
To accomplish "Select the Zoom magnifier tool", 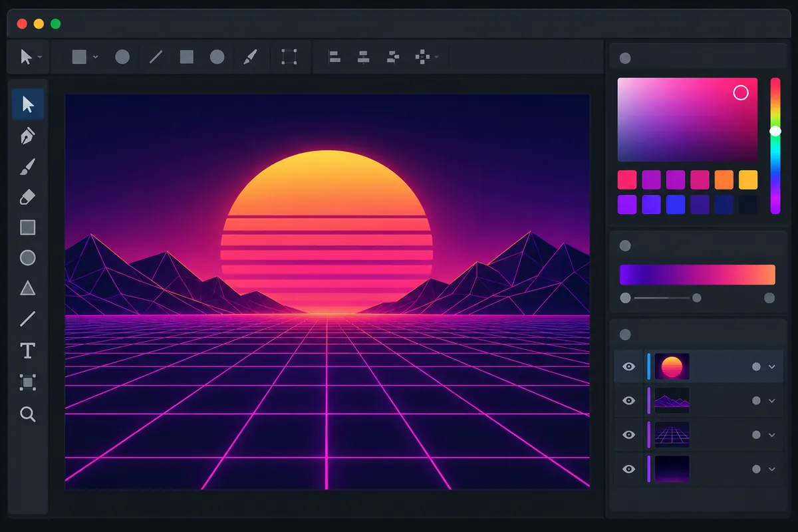I will (x=27, y=414).
